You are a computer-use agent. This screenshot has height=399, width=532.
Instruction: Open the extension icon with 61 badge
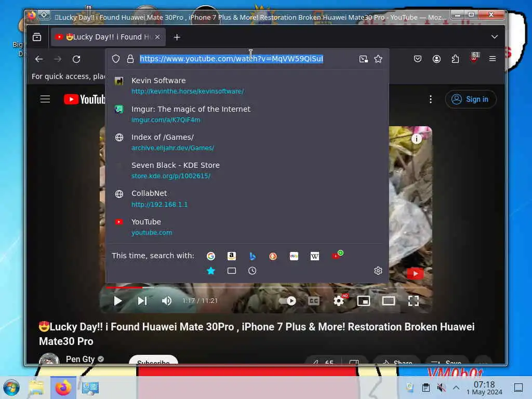click(x=474, y=58)
